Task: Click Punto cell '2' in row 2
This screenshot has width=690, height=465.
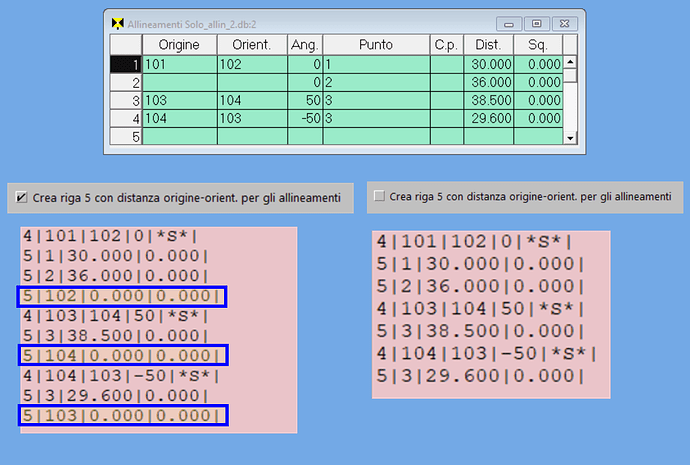Action: [x=376, y=83]
